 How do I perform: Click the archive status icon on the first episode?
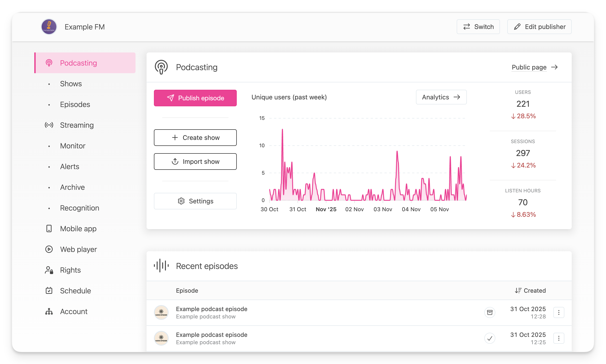[x=490, y=312]
